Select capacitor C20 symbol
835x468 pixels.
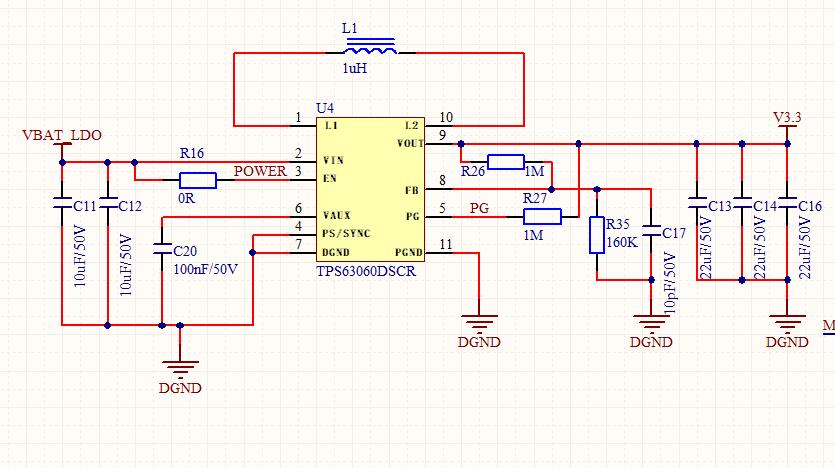[162, 249]
